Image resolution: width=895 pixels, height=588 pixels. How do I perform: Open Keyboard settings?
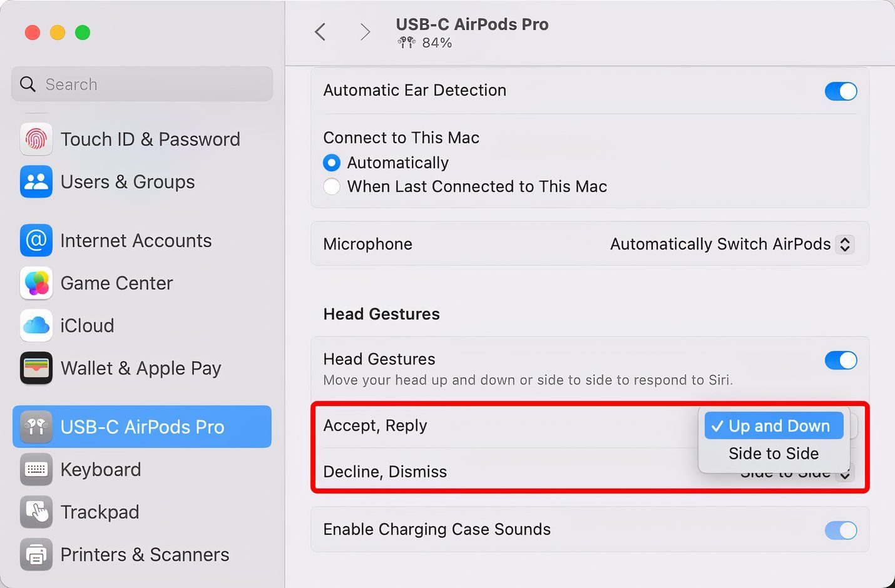[x=100, y=469]
